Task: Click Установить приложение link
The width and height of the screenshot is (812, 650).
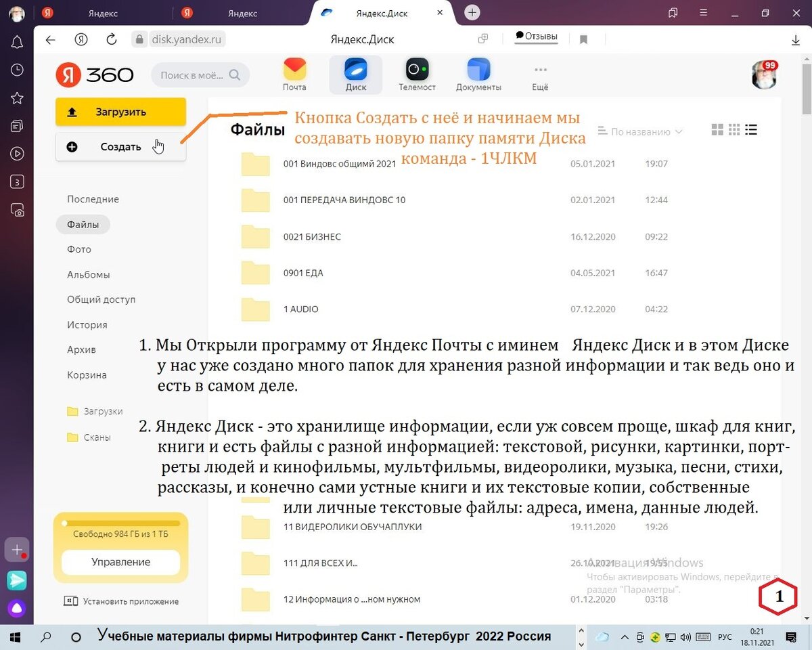Action: pyautogui.click(x=121, y=601)
